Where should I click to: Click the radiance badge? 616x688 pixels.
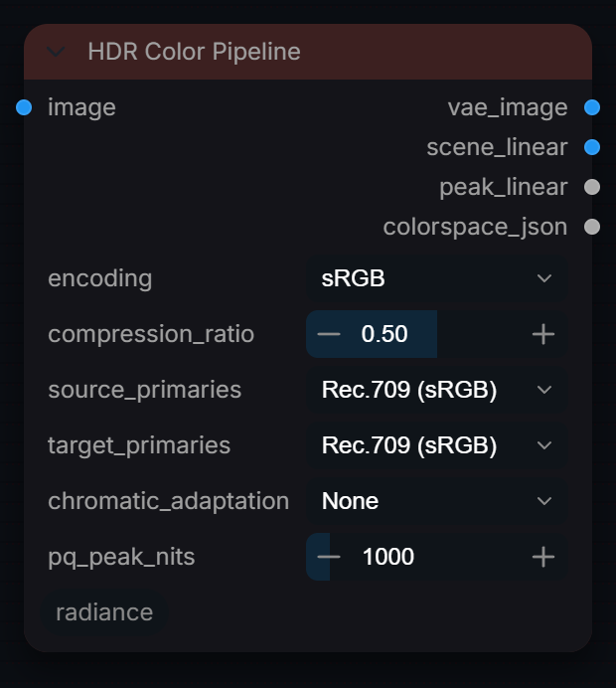(x=104, y=612)
